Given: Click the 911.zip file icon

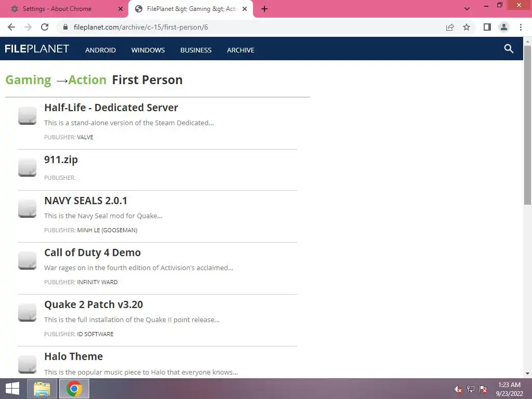Looking at the screenshot, I should point(27,167).
